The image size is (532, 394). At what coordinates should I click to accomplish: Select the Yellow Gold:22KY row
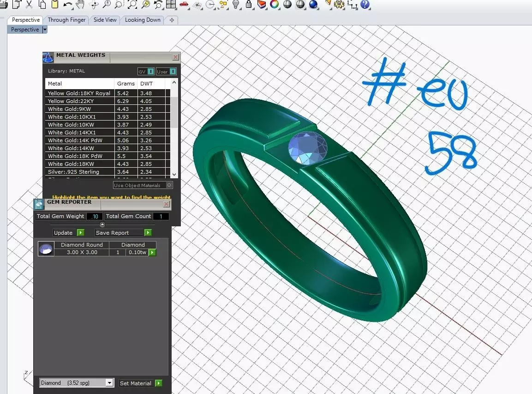tap(108, 101)
